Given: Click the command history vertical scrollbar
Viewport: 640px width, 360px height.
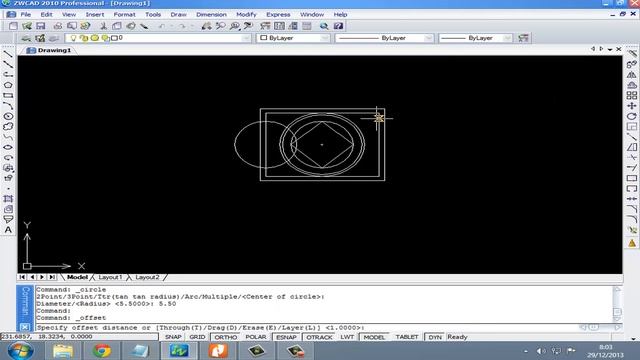Looking at the screenshot, I should pyautogui.click(x=617, y=304).
